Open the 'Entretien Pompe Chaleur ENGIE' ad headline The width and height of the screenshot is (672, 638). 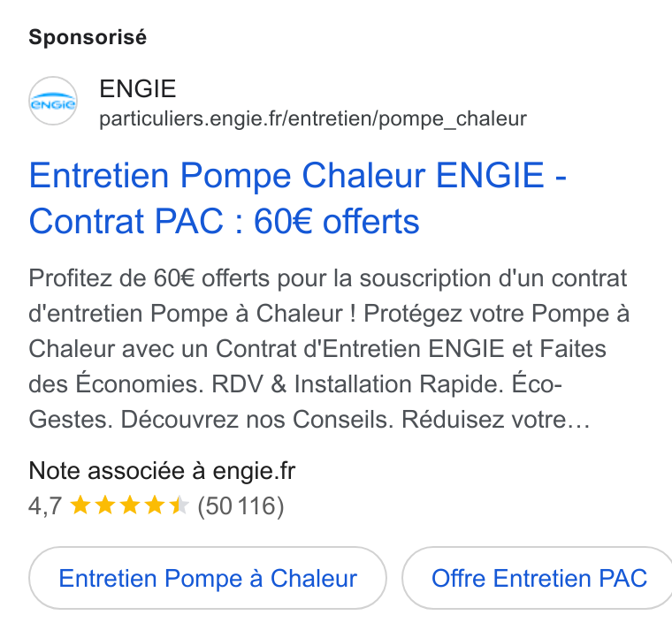pos(297,175)
